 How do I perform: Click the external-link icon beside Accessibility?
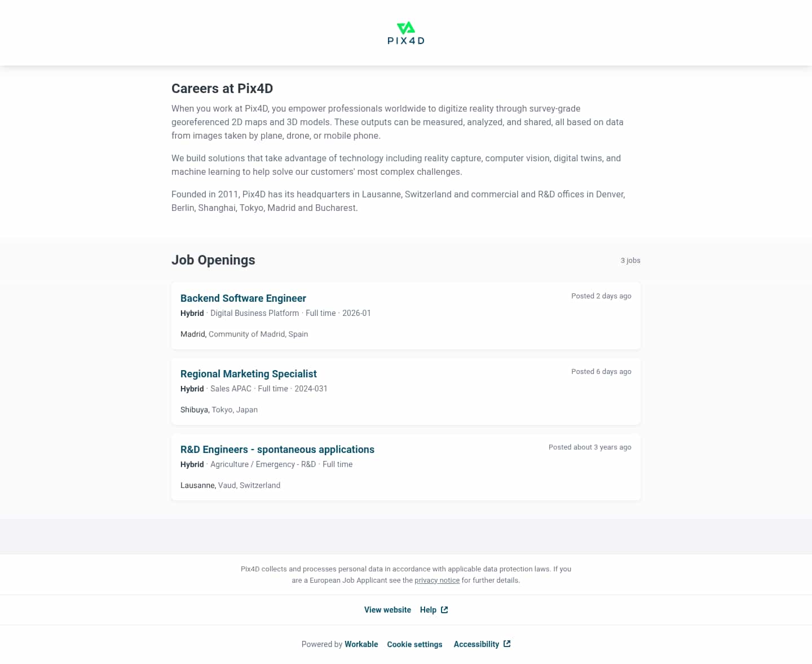[506, 643]
